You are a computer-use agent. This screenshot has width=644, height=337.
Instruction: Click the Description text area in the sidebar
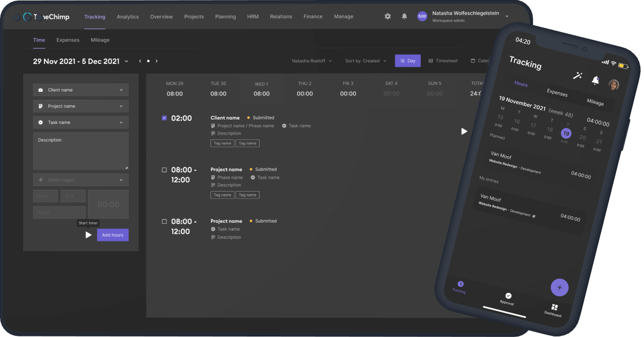coord(80,150)
